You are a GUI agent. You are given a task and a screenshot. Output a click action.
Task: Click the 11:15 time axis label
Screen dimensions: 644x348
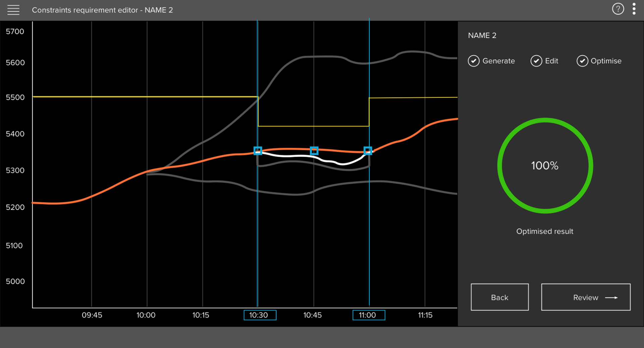click(425, 315)
